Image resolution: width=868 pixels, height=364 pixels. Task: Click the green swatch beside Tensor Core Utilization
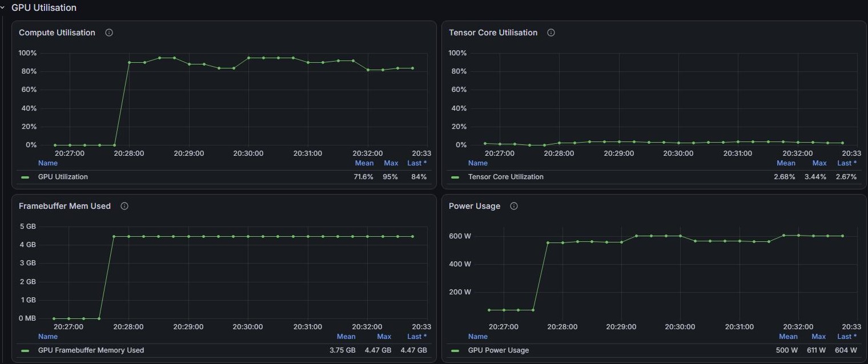455,177
